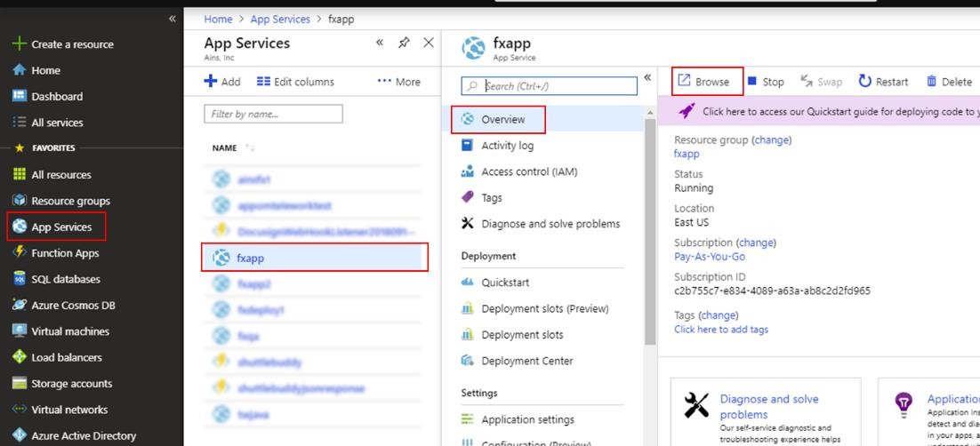This screenshot has width=980, height=446.
Task: Click the Subscription ID value
Action: pos(773,291)
